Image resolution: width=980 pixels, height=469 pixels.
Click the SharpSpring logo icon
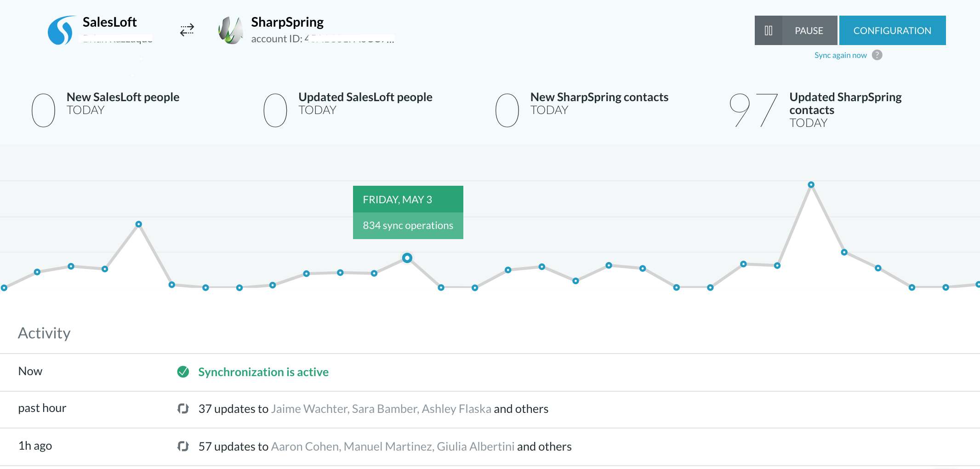[x=230, y=30]
